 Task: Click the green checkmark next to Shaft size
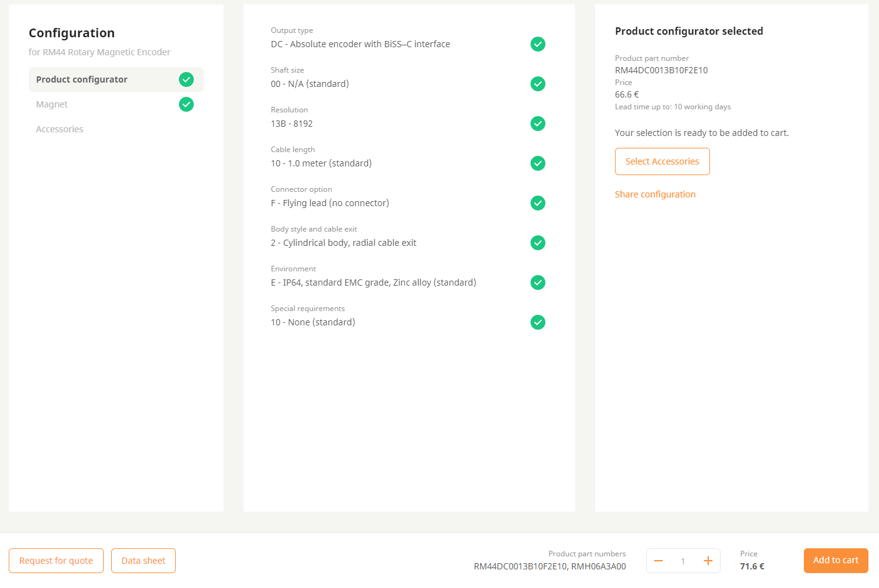pyautogui.click(x=538, y=84)
